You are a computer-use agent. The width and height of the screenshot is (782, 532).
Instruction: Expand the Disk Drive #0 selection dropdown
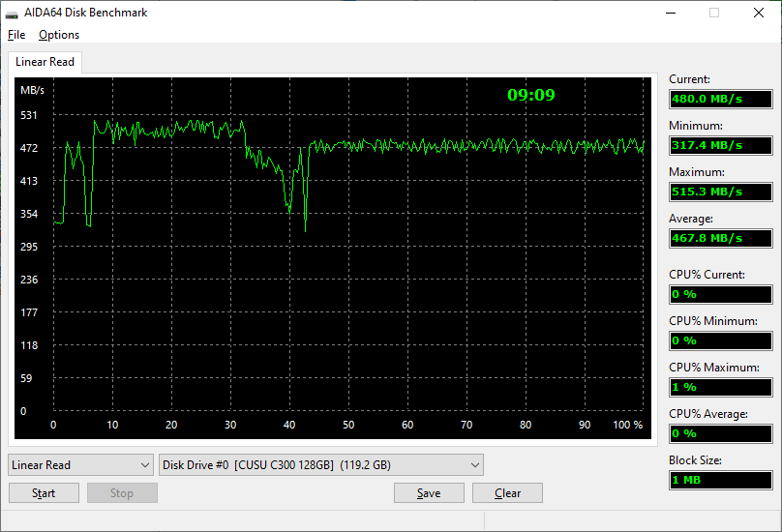[321, 465]
